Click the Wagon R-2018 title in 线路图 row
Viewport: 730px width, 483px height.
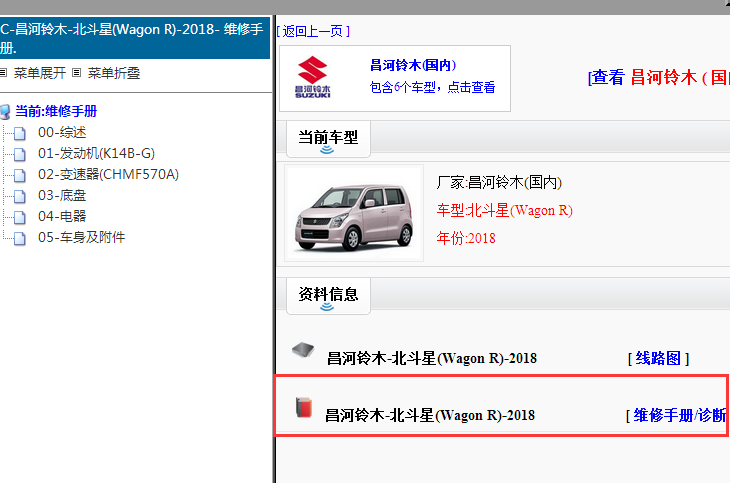(432, 358)
